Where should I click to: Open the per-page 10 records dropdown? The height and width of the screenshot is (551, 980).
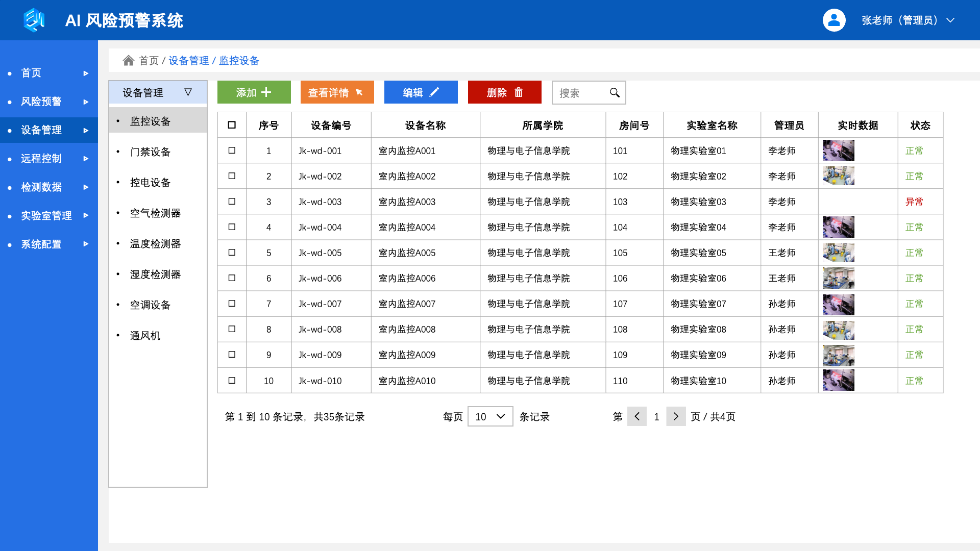[490, 416]
